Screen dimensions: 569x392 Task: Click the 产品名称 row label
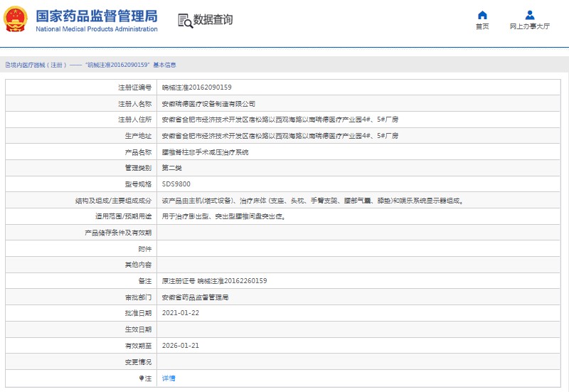[x=138, y=152]
